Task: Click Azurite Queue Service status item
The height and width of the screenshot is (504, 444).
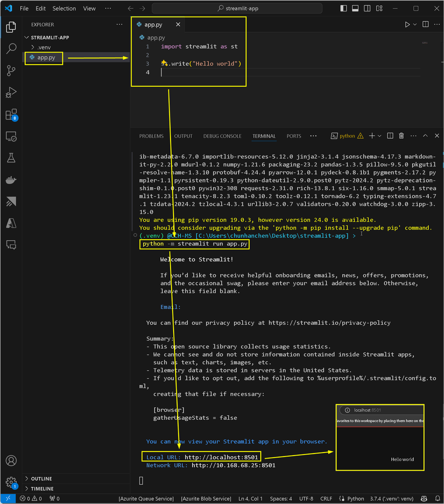Action: 146,499
